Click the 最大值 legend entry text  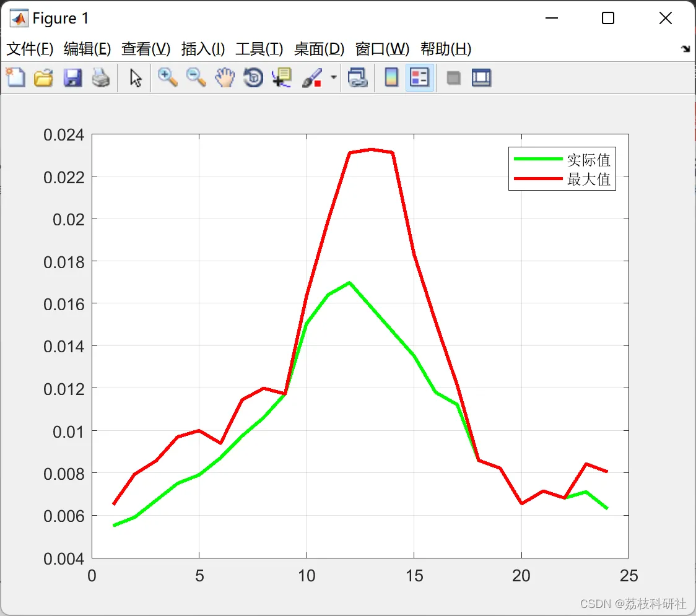[589, 180]
